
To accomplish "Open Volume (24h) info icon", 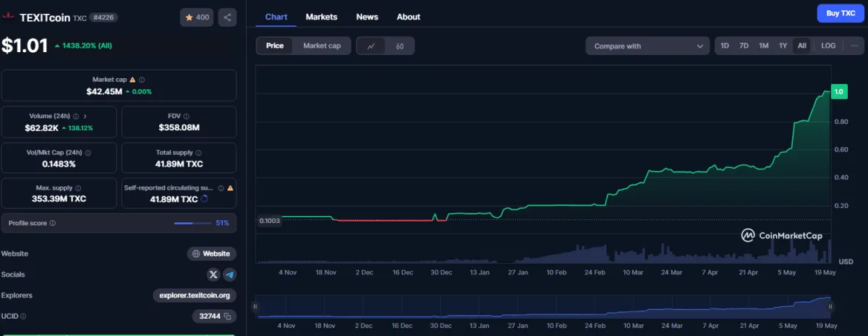I will coord(76,116).
